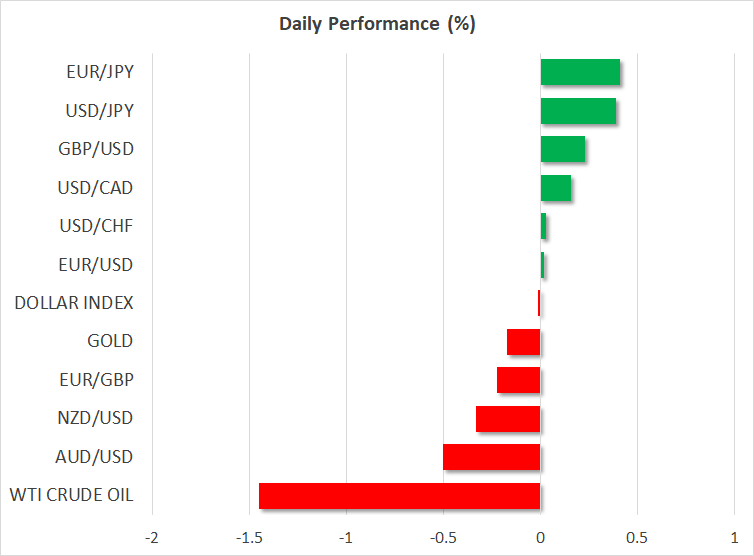The width and height of the screenshot is (754, 556).
Task: Click the USD/CAD green bar
Action: click(556, 188)
